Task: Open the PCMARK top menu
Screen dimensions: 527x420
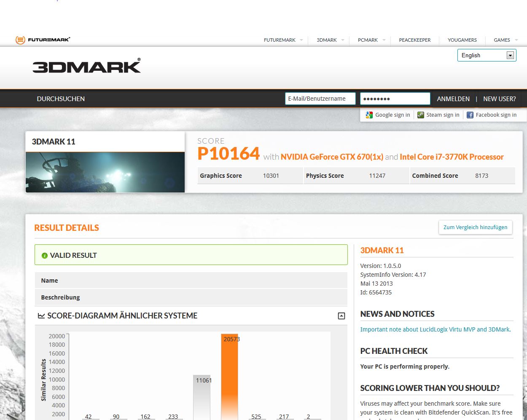Action: click(x=368, y=40)
